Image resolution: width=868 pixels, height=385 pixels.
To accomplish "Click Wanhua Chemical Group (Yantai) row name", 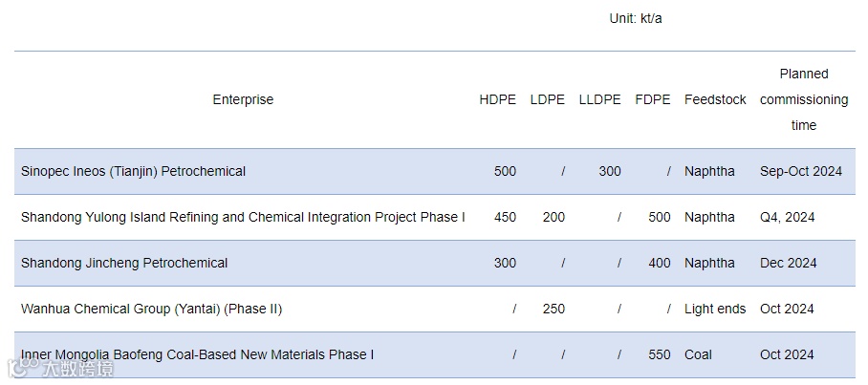I will [x=151, y=309].
